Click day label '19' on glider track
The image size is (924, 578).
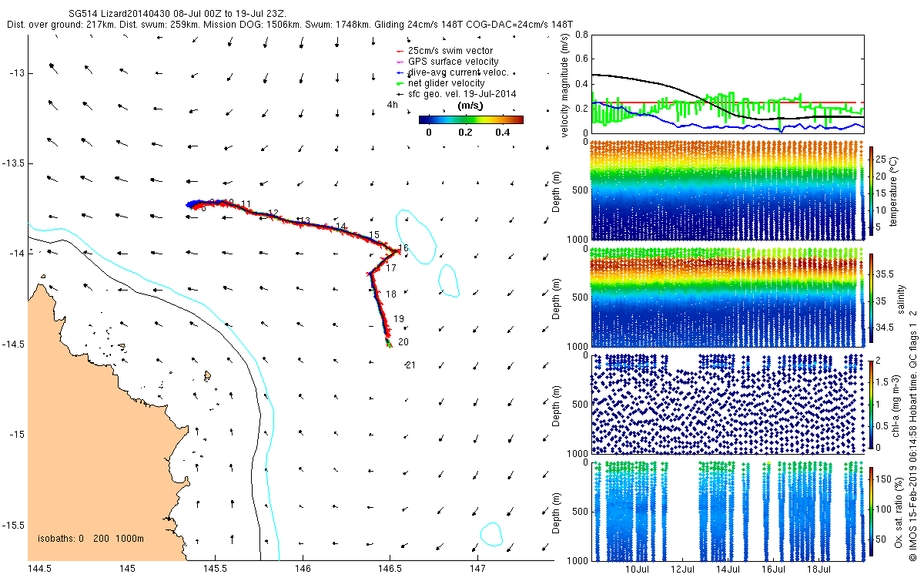pos(399,319)
